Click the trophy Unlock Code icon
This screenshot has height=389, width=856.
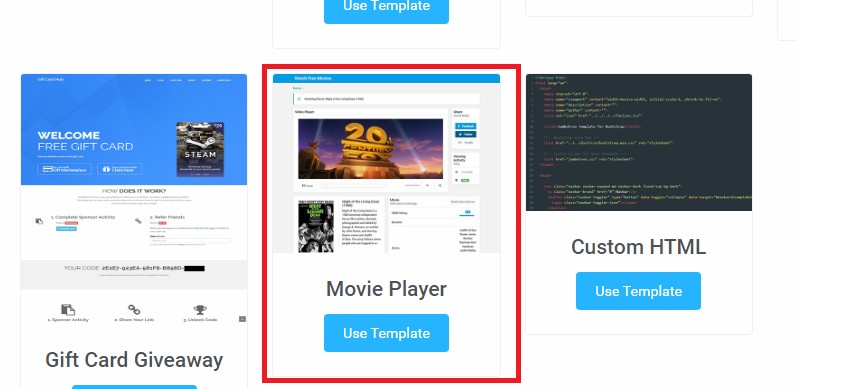click(200, 310)
